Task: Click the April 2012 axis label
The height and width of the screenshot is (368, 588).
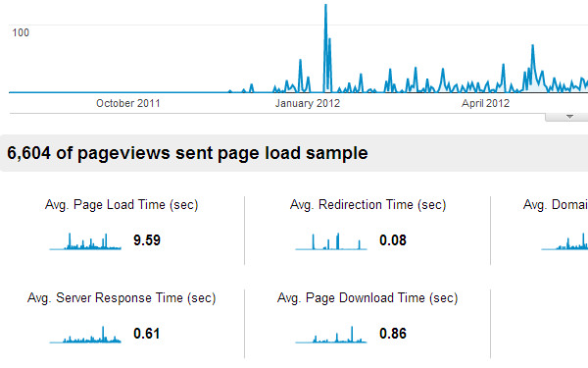Action: 486,103
